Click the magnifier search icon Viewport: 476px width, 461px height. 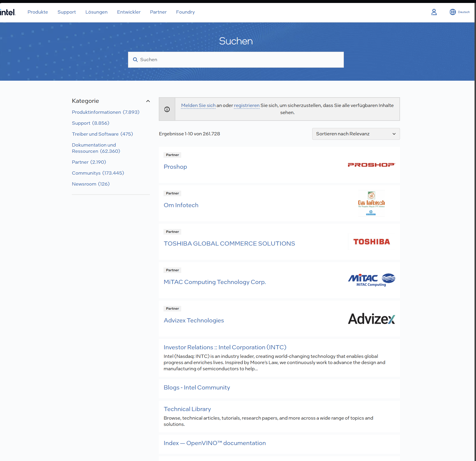click(x=135, y=60)
